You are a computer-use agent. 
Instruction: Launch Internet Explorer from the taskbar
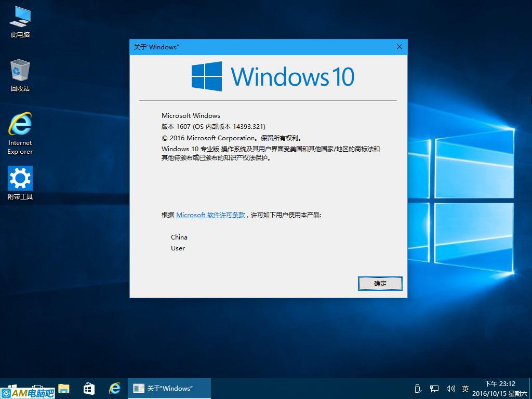pyautogui.click(x=115, y=389)
